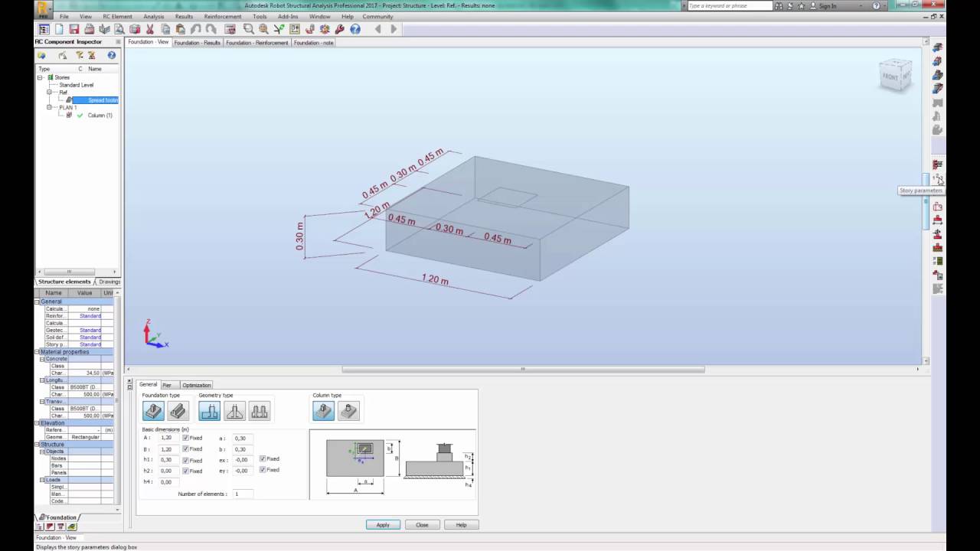Click the Apply button

[383, 525]
